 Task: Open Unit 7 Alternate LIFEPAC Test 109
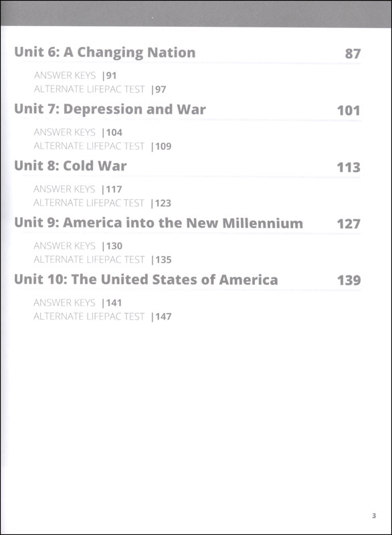point(102,146)
